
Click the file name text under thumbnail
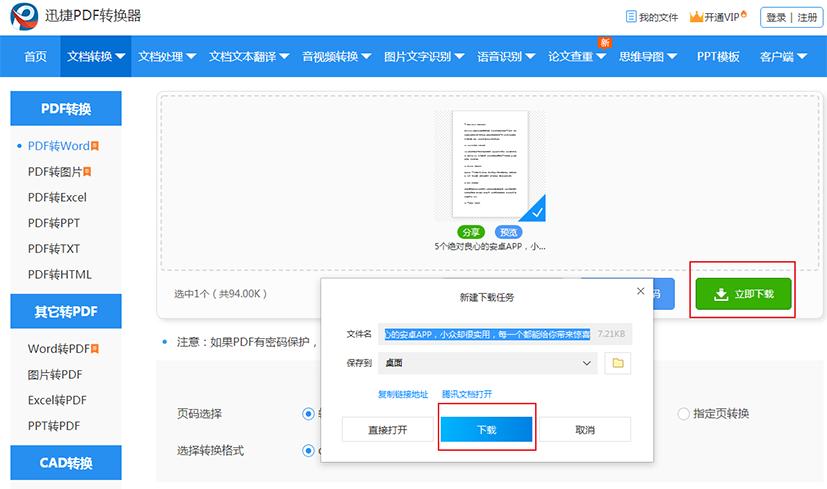click(x=490, y=246)
